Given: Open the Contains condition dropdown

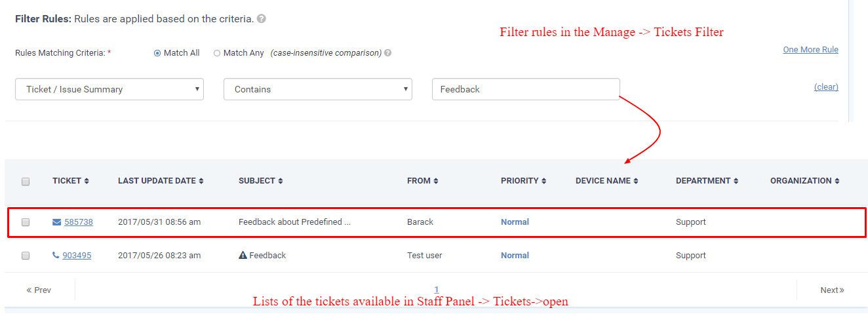Looking at the screenshot, I should (318, 90).
